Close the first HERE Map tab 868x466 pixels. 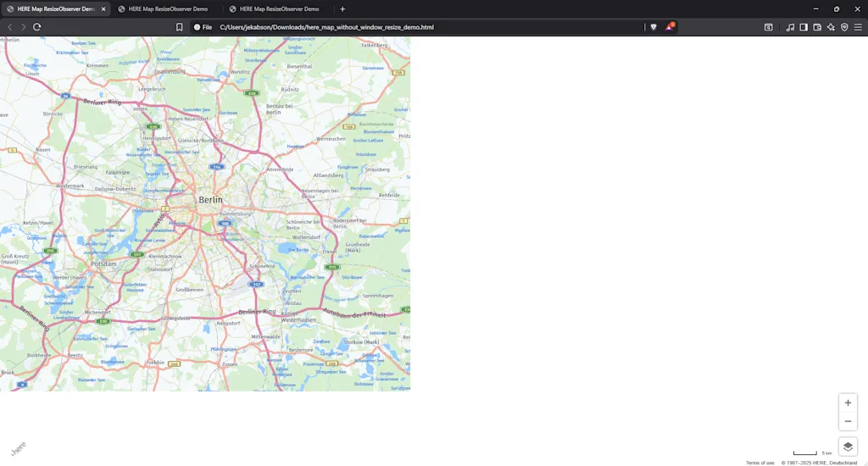[x=103, y=8]
